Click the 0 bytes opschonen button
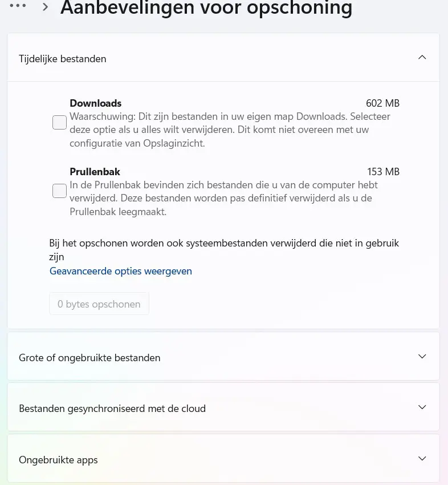Image resolution: width=448 pixels, height=485 pixels. click(99, 304)
